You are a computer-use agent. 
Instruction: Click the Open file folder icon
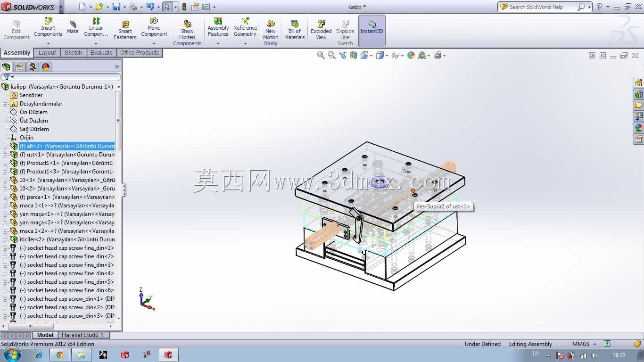[x=99, y=7]
